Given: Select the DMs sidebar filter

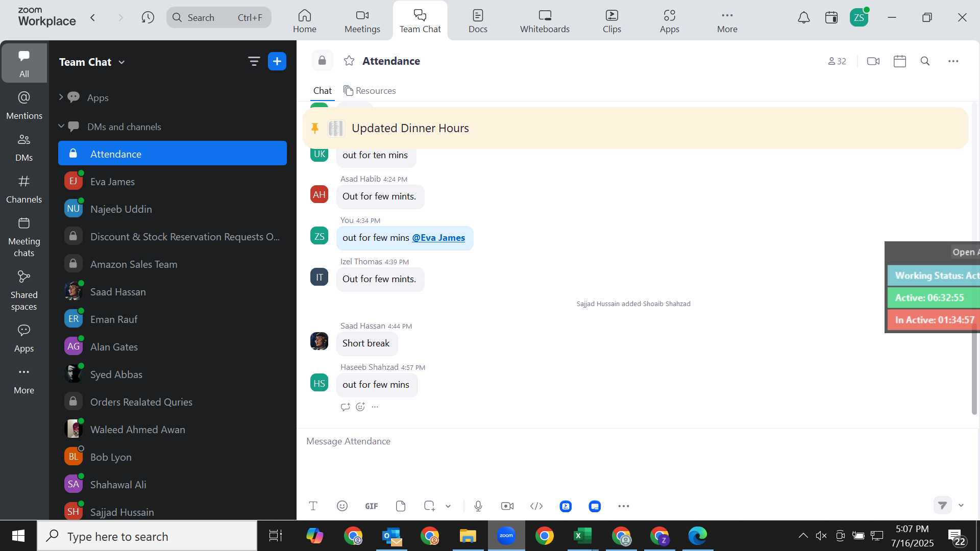Looking at the screenshot, I should click(24, 147).
